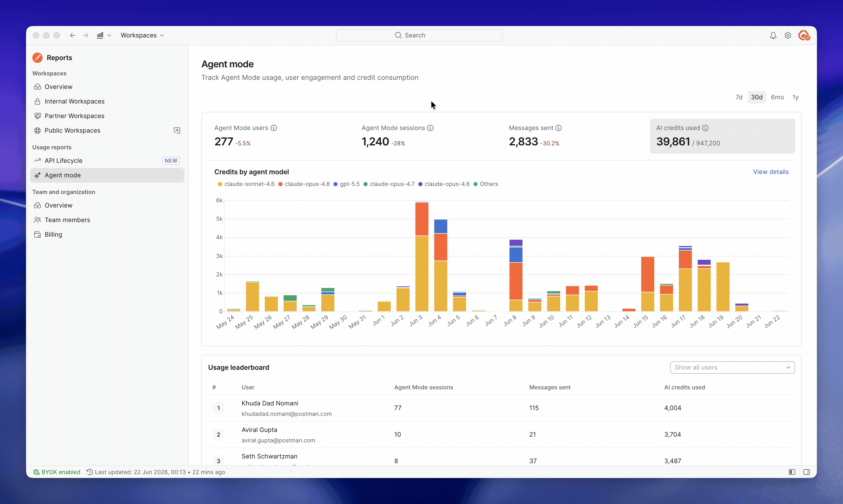Open Partner Workspaces report
Viewport: 843px width, 504px height.
[107, 116]
